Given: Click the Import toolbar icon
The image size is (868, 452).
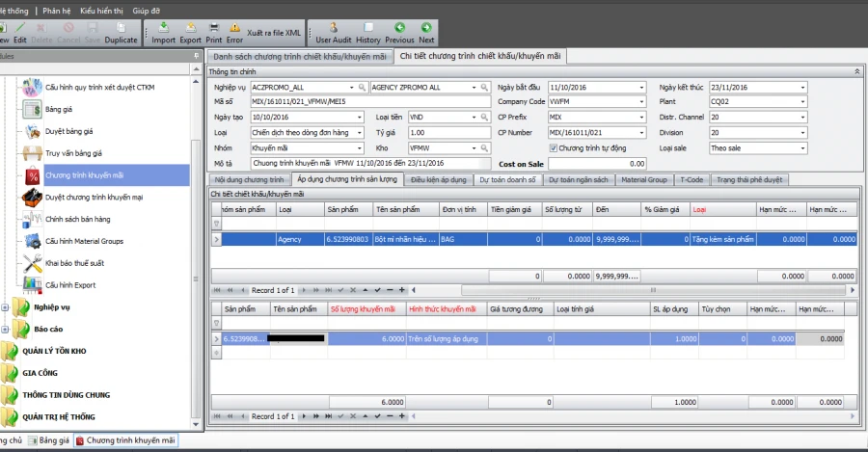Looking at the screenshot, I should [x=164, y=27].
